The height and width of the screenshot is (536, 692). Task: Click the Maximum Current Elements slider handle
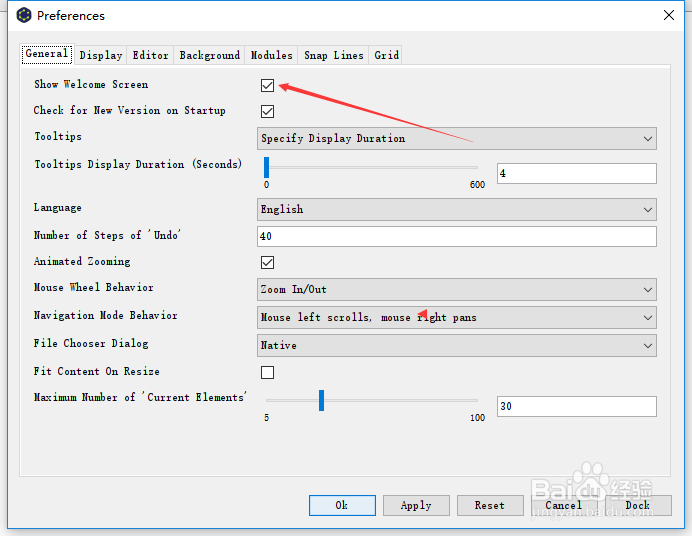click(321, 401)
